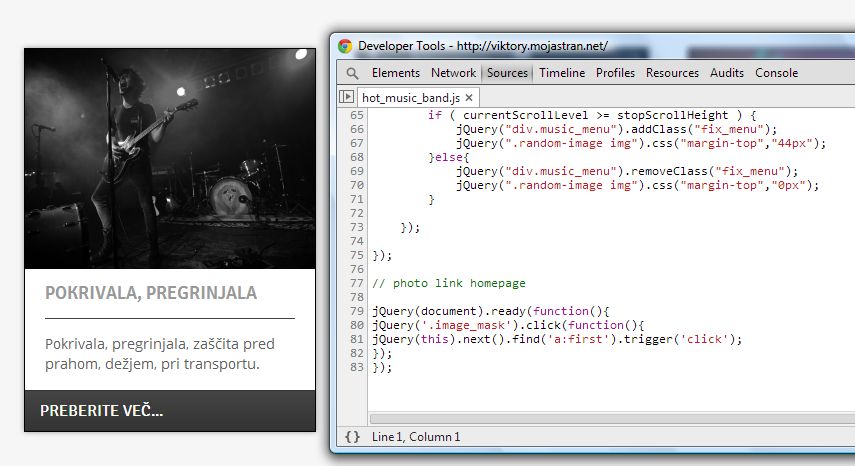Screen dimensions: 855x466
Task: Select the Sources panel tab
Action: (x=507, y=72)
